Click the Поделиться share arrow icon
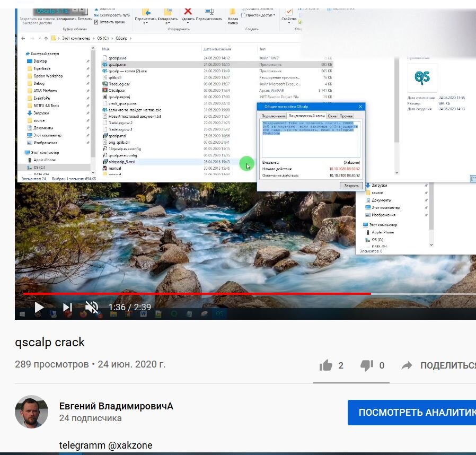This screenshot has width=476, height=455. [x=407, y=365]
